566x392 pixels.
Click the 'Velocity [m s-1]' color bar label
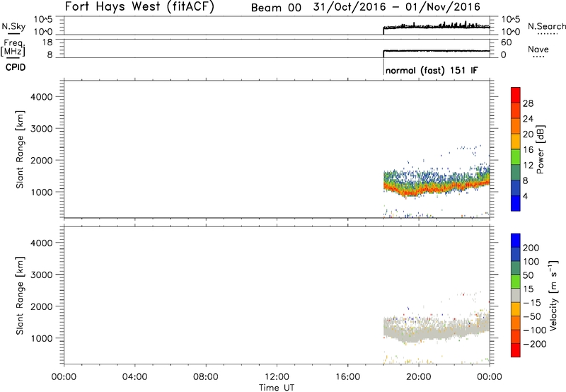(553, 295)
